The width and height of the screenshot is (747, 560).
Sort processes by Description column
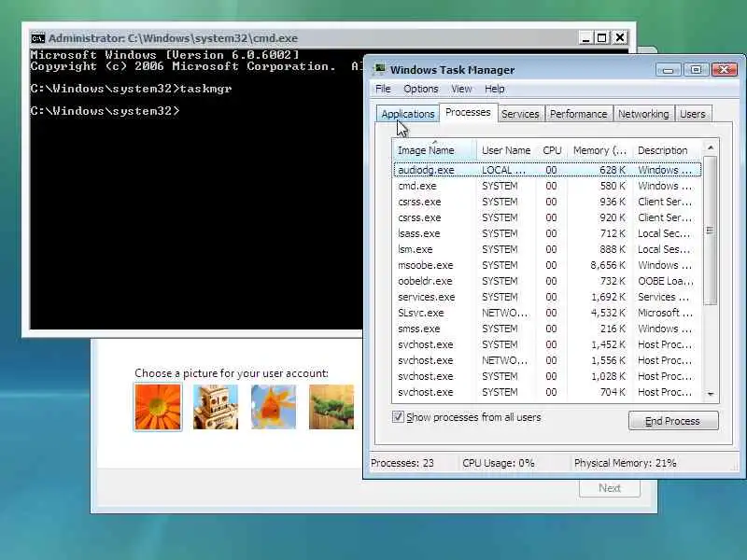click(x=667, y=150)
